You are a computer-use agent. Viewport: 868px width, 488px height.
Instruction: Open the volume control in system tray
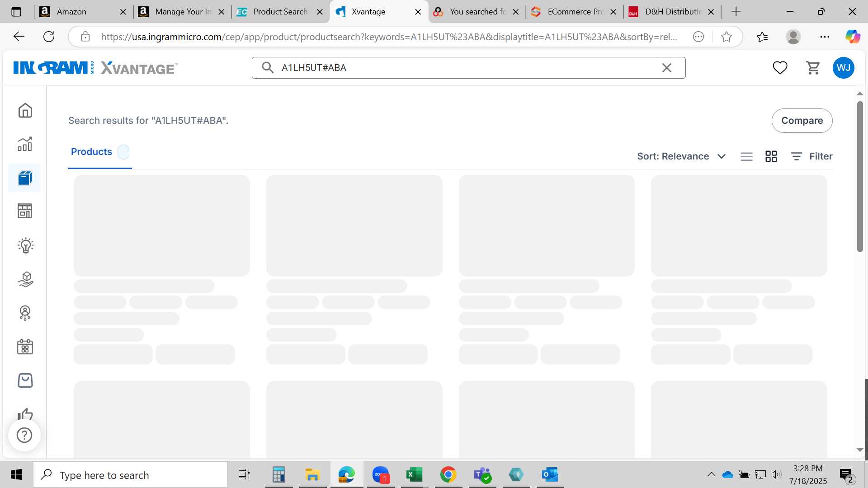tap(776, 474)
